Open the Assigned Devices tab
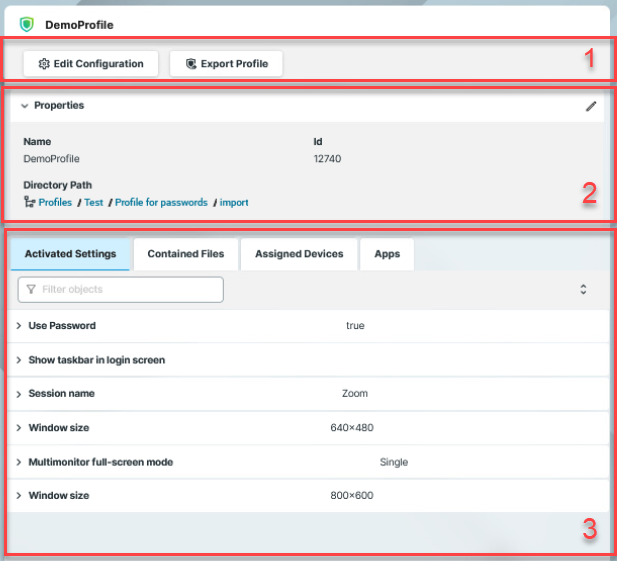The width and height of the screenshot is (617, 561). point(299,254)
